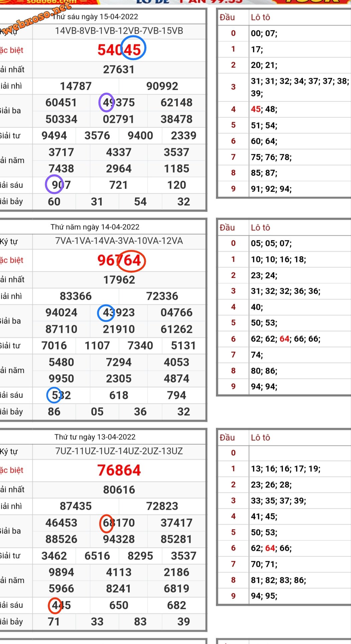Select the lô tô row "81; 82; 83; 86;"
Screen dimensions: 351x644
point(278,580)
